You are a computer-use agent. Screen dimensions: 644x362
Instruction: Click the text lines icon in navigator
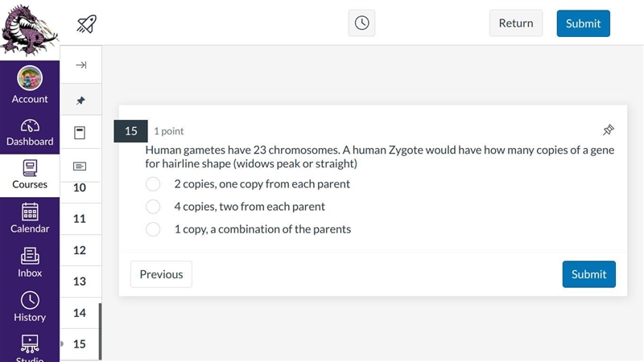(x=80, y=166)
